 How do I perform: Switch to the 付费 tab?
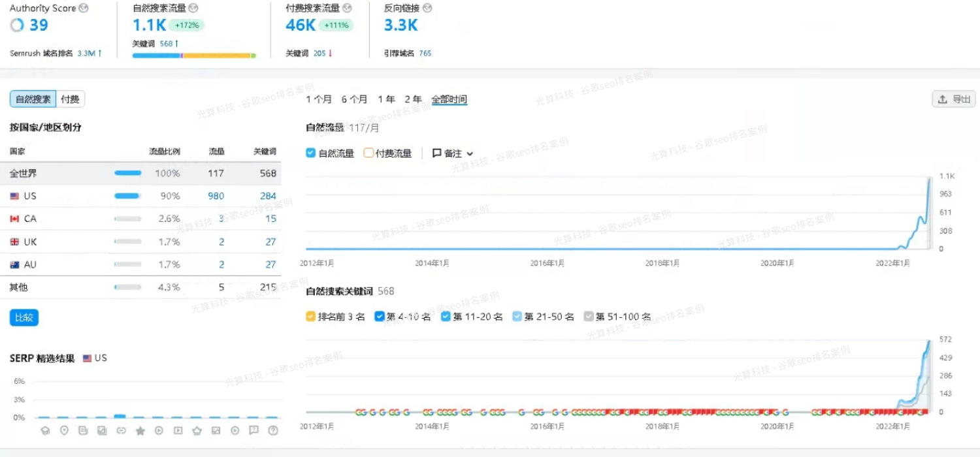click(69, 99)
